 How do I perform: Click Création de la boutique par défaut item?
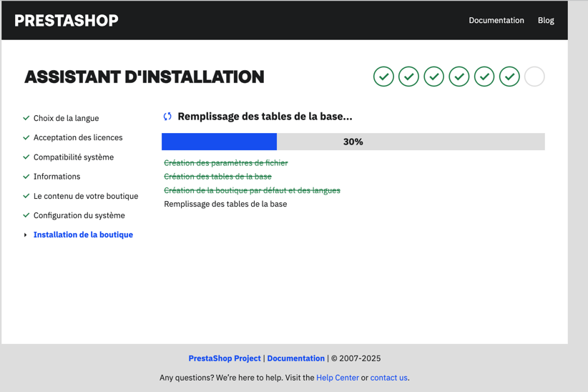(x=252, y=190)
